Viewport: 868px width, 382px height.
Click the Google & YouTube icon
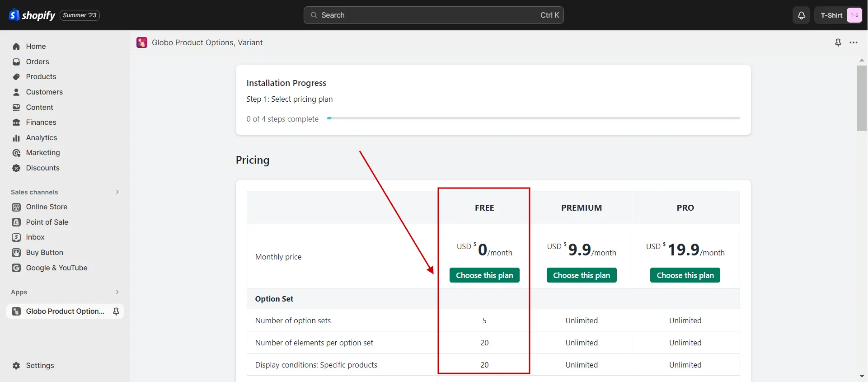(16, 268)
